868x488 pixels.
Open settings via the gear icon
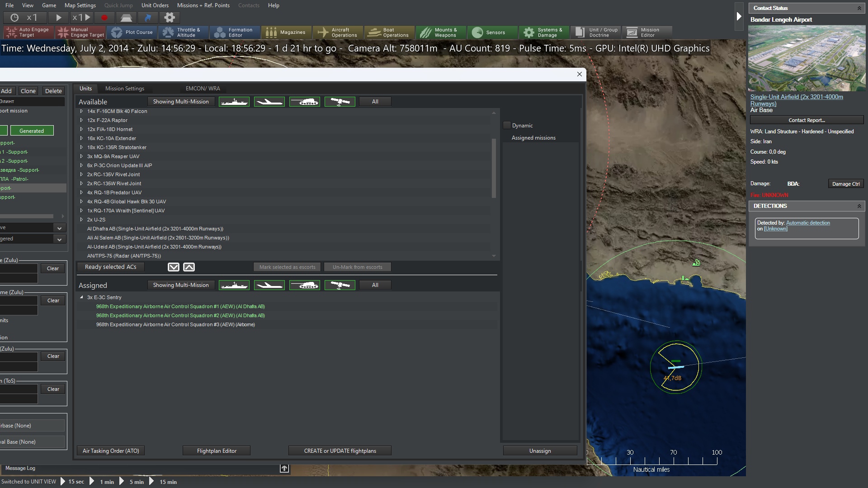click(x=170, y=18)
